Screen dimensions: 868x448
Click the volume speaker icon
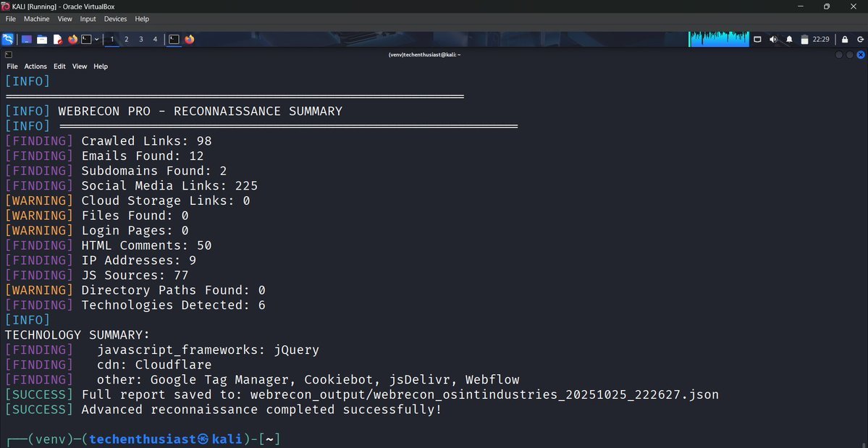pyautogui.click(x=773, y=39)
